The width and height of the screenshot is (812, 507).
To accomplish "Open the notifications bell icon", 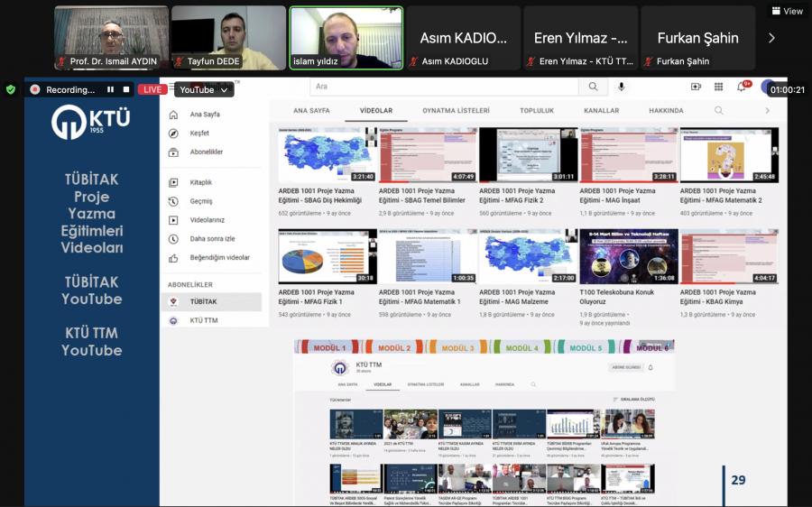I will (742, 87).
